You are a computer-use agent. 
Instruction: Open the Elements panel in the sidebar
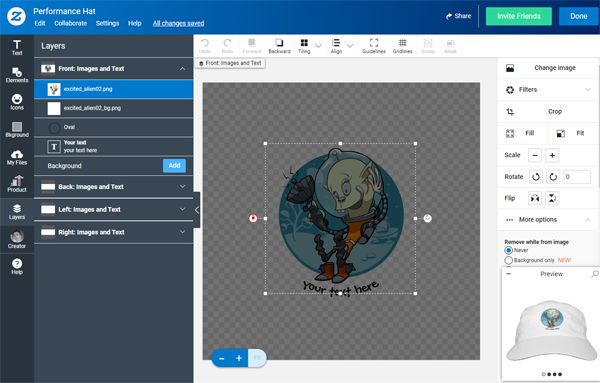click(x=17, y=75)
